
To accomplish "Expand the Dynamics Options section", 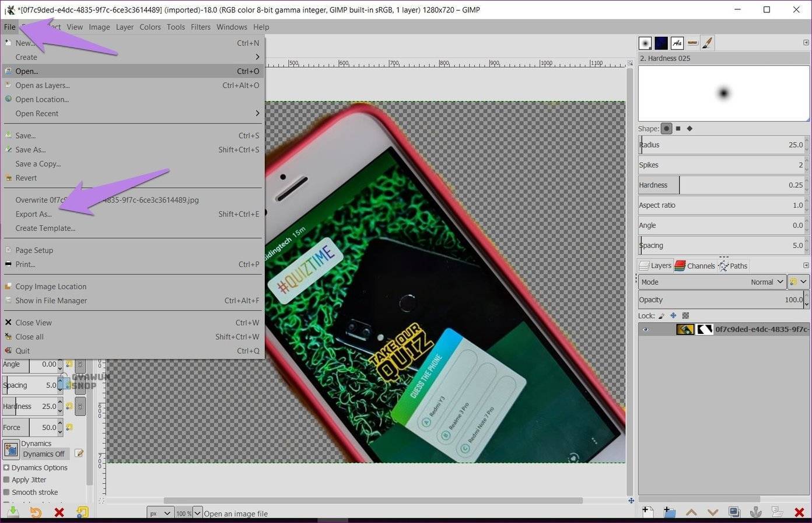I will [6, 468].
